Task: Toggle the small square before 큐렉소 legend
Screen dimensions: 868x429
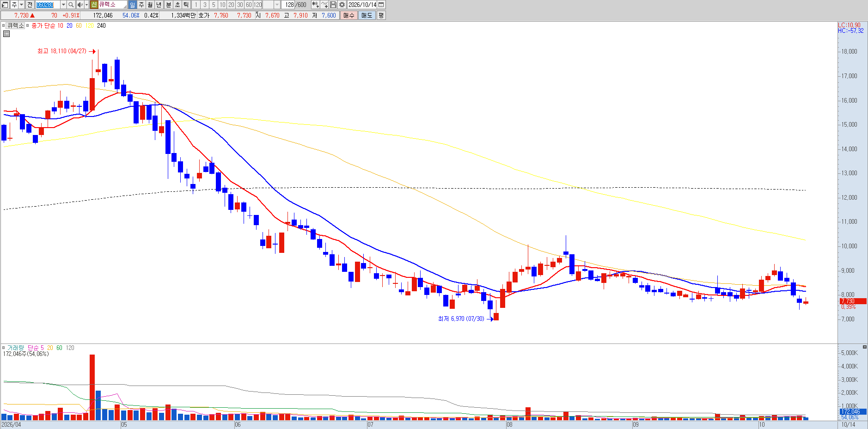Action: point(3,25)
